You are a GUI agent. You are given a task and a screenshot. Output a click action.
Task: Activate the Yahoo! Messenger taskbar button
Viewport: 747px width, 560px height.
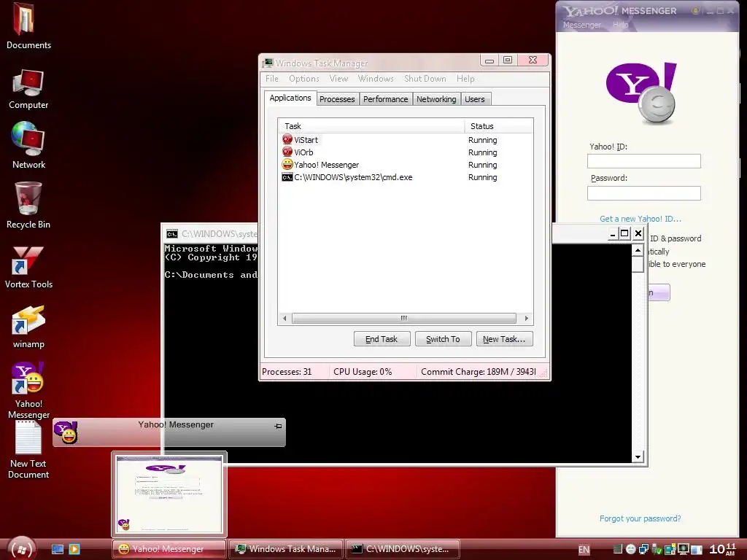click(169, 549)
